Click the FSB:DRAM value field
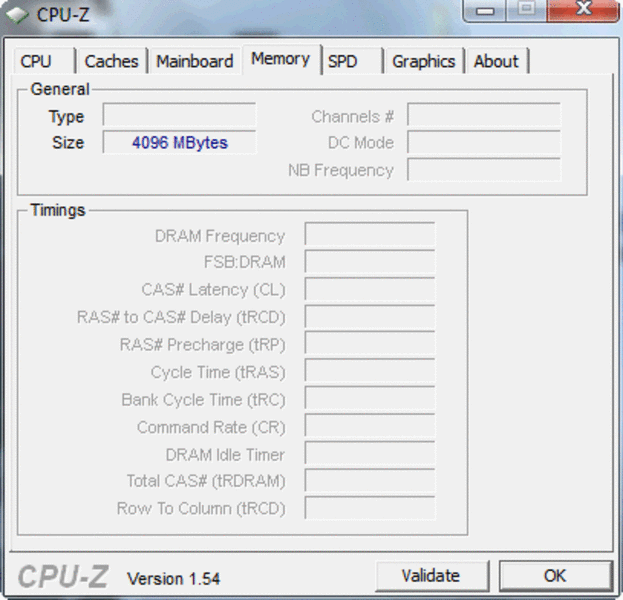 pyautogui.click(x=370, y=261)
